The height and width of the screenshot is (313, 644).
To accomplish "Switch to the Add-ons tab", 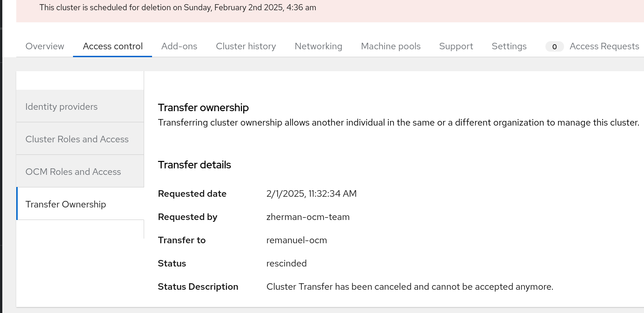I will click(x=179, y=47).
